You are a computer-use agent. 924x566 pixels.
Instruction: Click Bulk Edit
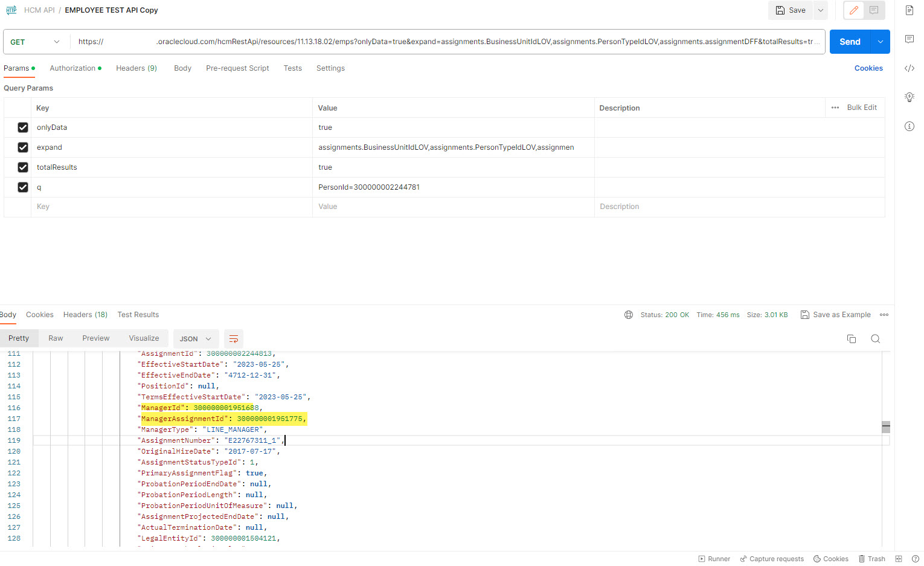coord(862,108)
